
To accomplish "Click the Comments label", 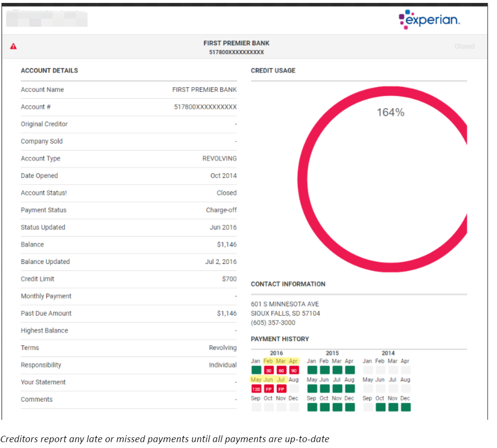I will pos(37,399).
